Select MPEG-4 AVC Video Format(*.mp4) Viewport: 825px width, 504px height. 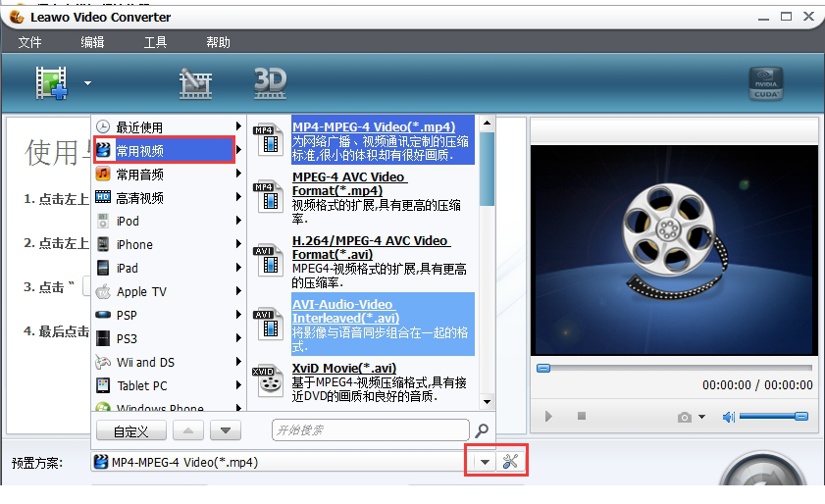pyautogui.click(x=383, y=197)
